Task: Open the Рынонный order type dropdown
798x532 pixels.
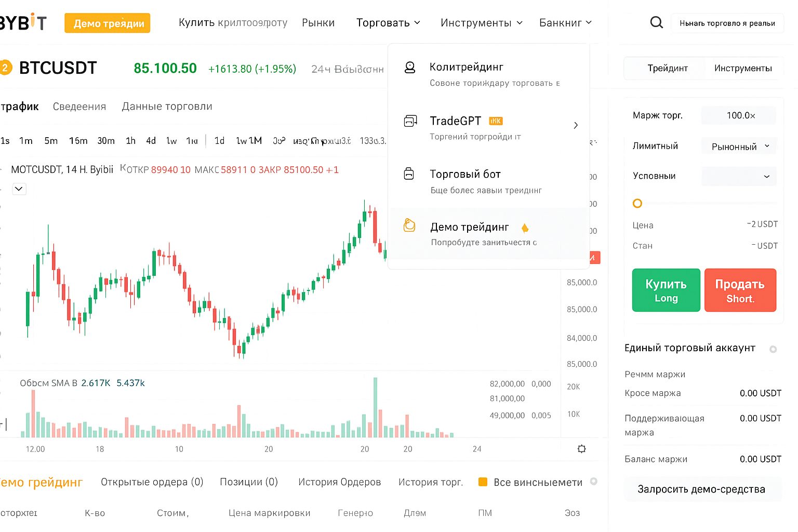Action: 739,147
